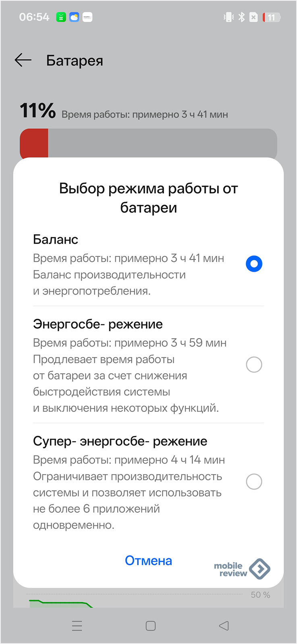Screen dimensions: 297x644
Task: Tap the mobile review watermark logo
Action: pyautogui.click(x=242, y=569)
